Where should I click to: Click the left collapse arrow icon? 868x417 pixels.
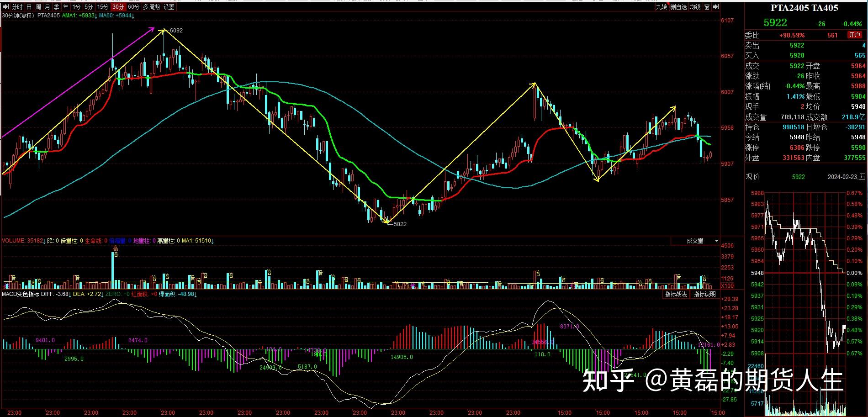point(5,7)
